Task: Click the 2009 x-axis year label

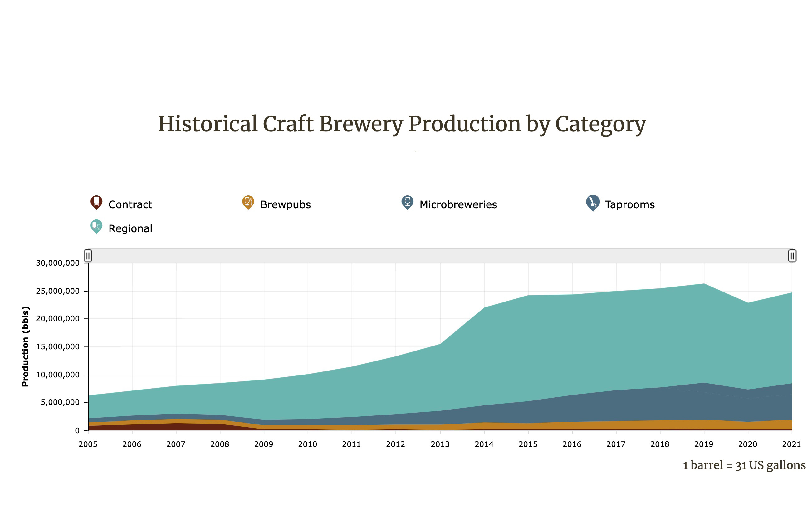Action: [x=264, y=444]
